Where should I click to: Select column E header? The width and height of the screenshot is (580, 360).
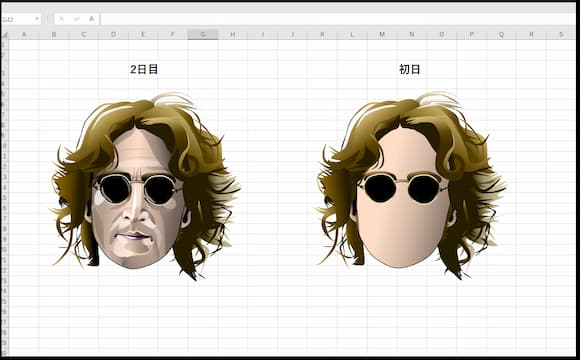coord(143,35)
